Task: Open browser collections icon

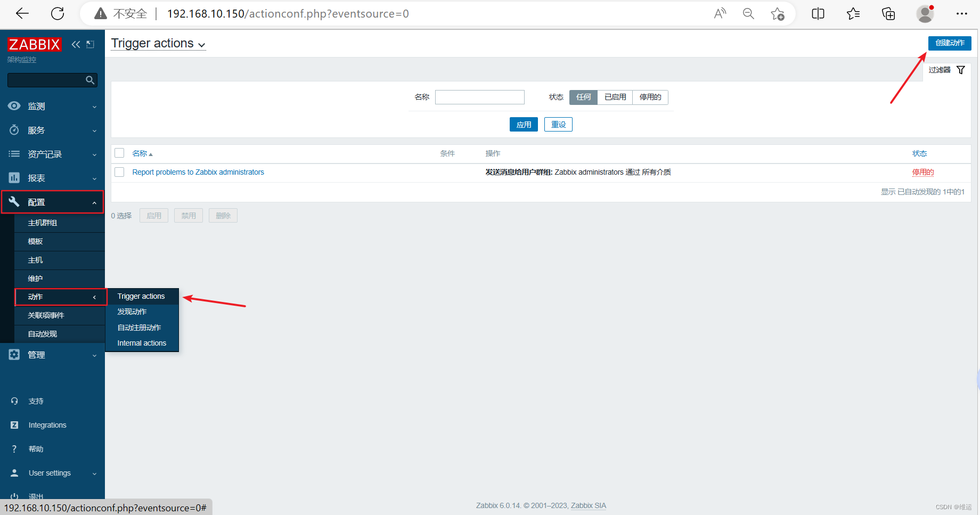Action: (x=888, y=14)
